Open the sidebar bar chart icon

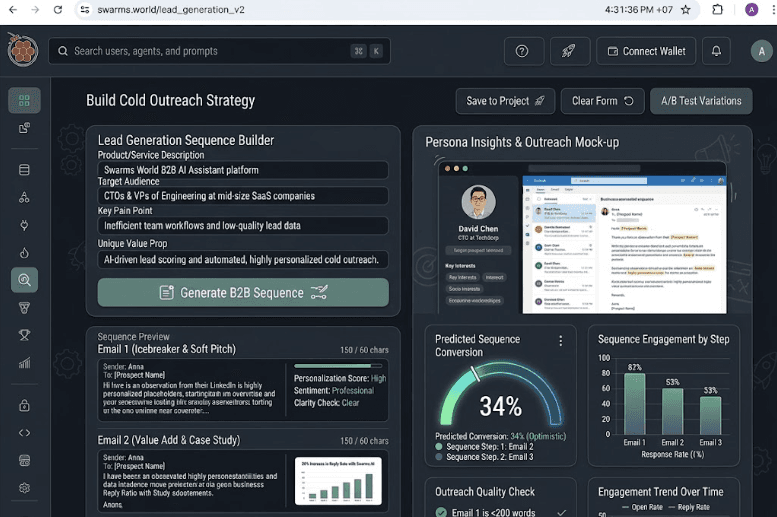(x=24, y=363)
